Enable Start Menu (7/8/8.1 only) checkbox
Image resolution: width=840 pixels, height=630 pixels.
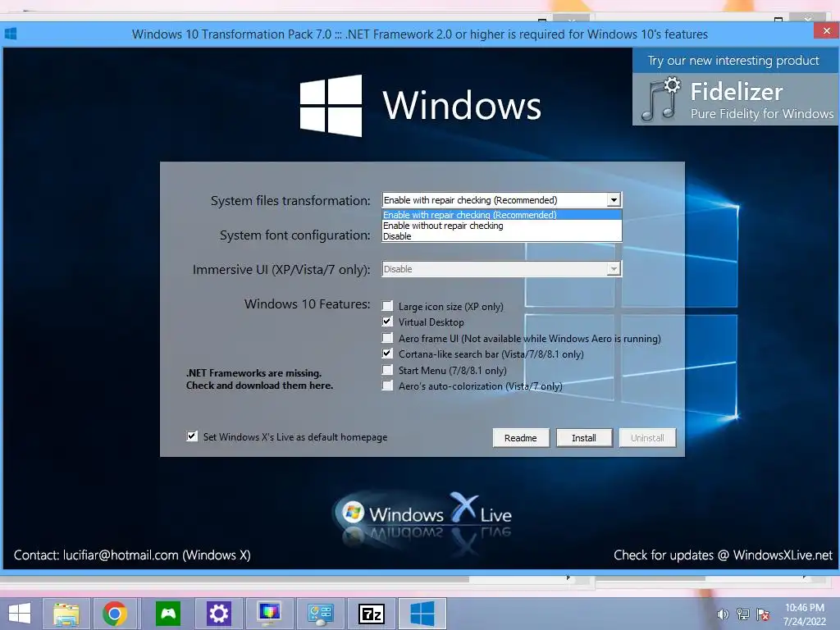click(387, 370)
